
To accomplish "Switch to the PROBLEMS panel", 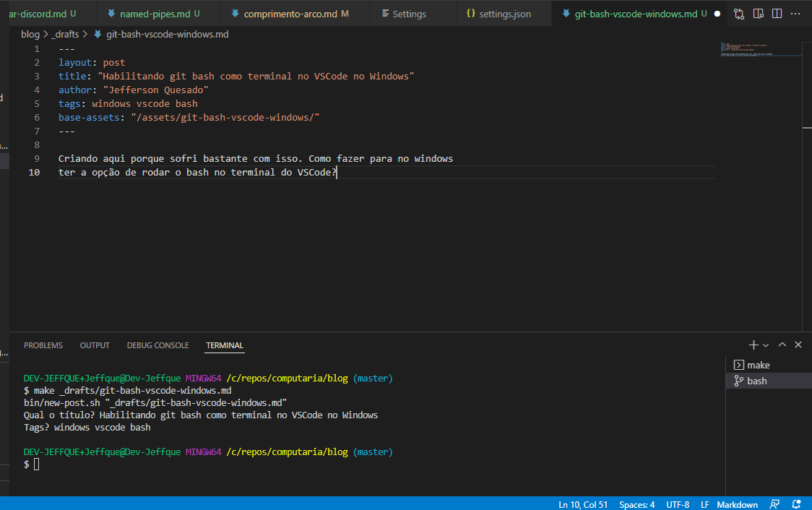I will point(43,345).
